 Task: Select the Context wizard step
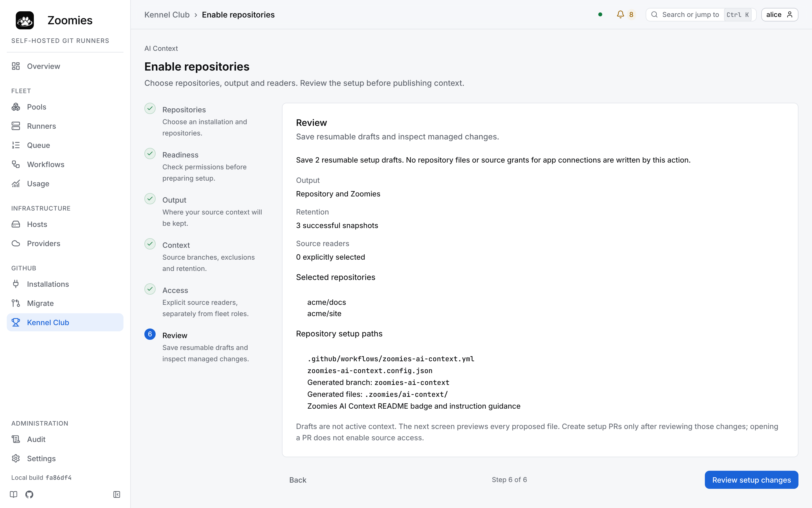pyautogui.click(x=176, y=245)
